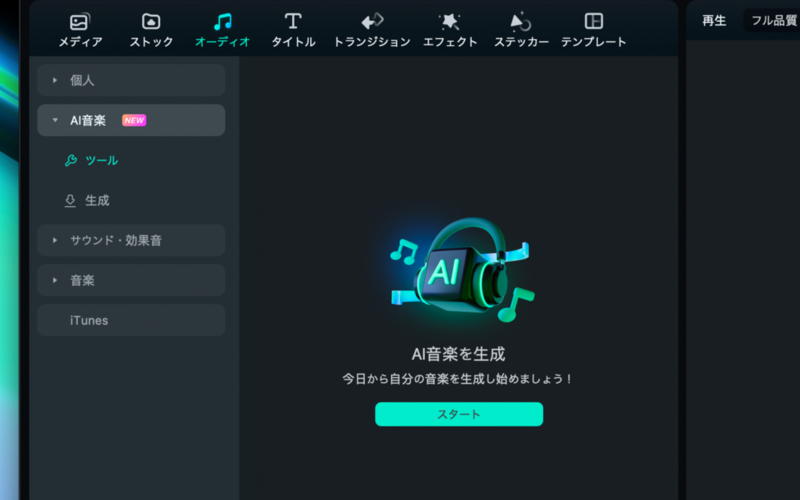
Task: Click the download icon beside 生成
Action: [70, 201]
